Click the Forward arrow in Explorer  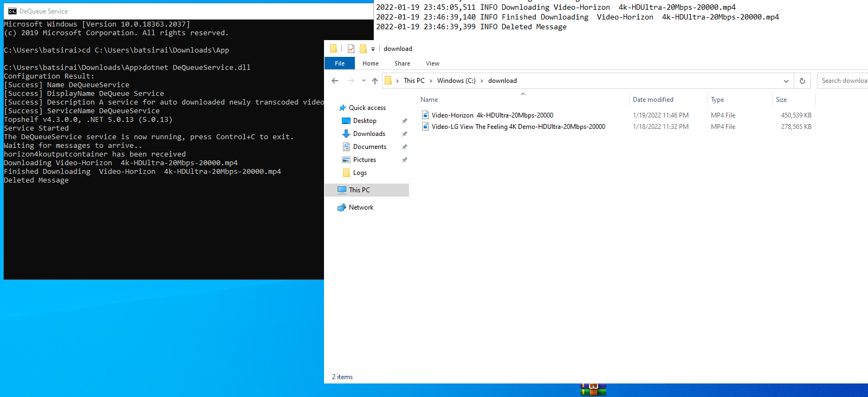[351, 81]
